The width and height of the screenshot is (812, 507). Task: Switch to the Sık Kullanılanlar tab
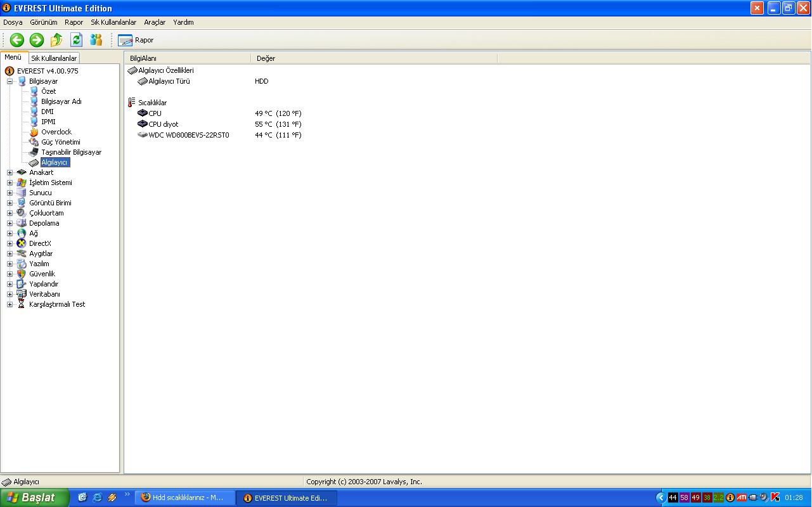54,58
